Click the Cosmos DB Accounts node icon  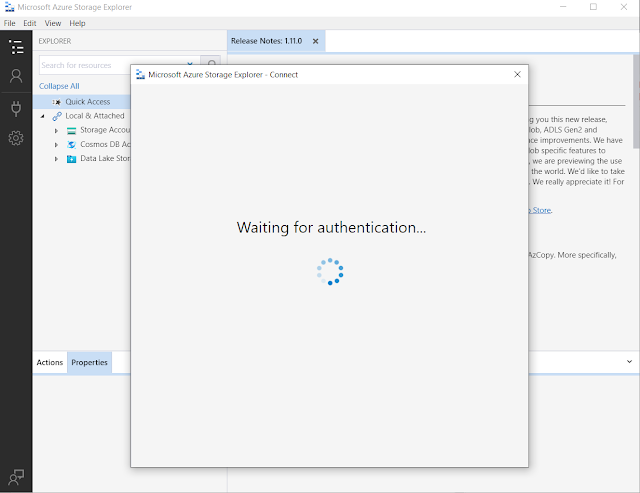(71, 144)
